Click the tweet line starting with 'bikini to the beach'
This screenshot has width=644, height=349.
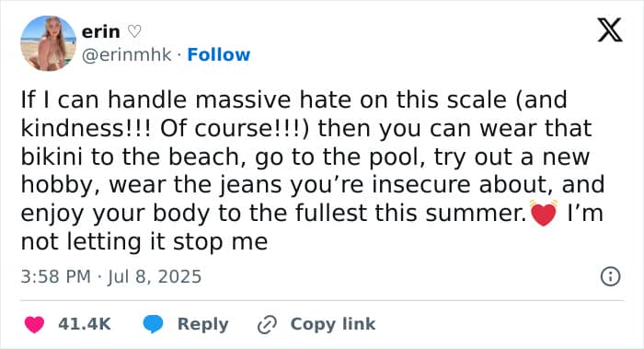tap(305, 157)
